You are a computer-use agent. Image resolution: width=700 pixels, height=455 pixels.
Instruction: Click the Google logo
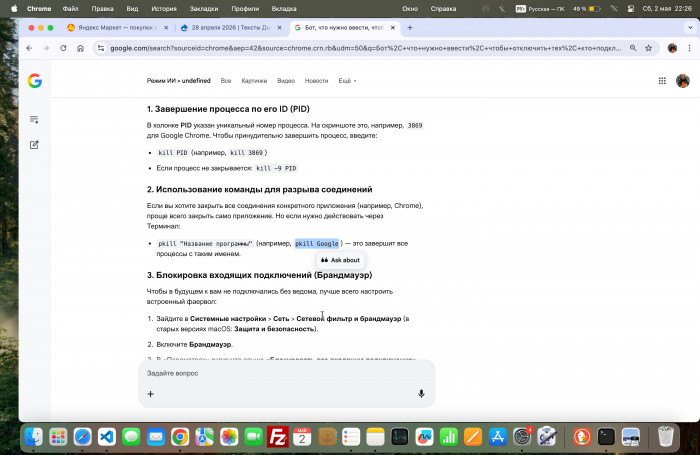pos(35,81)
